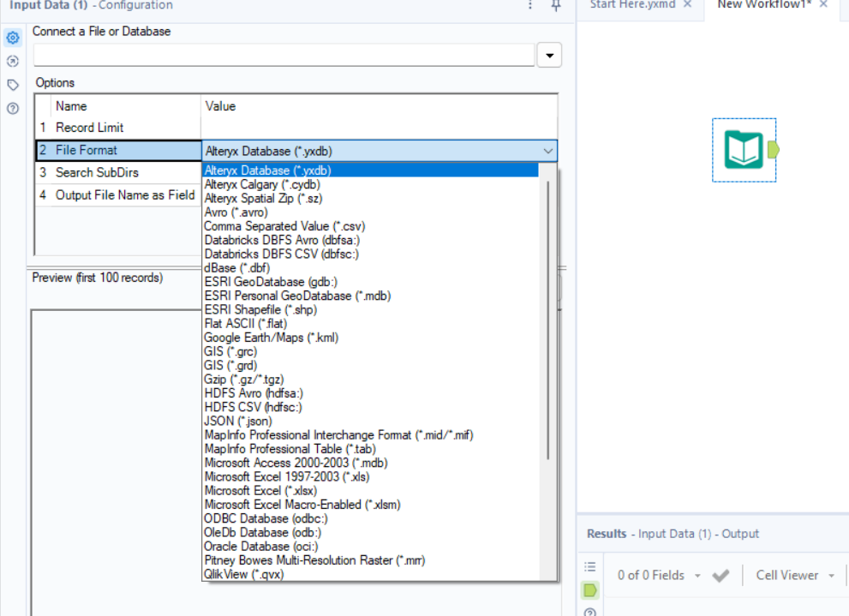Choose Alteryx Calgary (*.cydb) format
This screenshot has height=616, width=849.
(370, 184)
